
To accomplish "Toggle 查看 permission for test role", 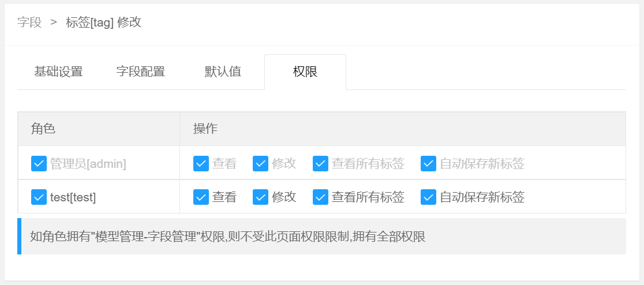I will pos(201,197).
